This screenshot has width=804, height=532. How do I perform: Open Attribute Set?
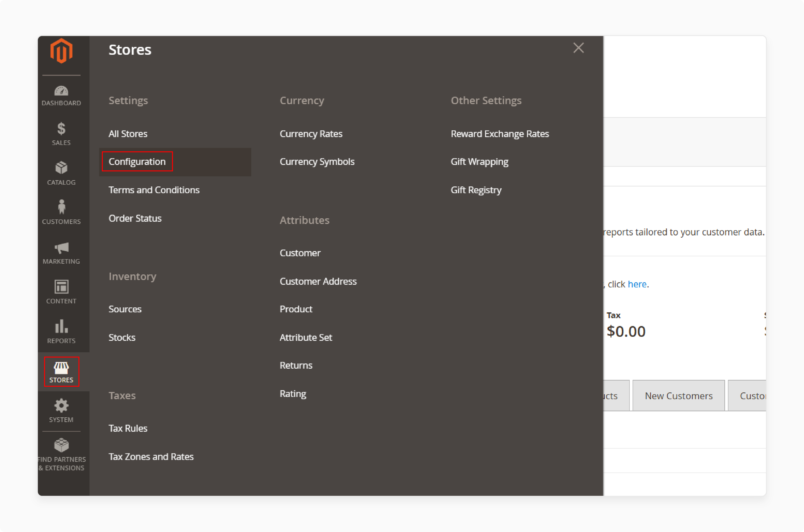(306, 338)
